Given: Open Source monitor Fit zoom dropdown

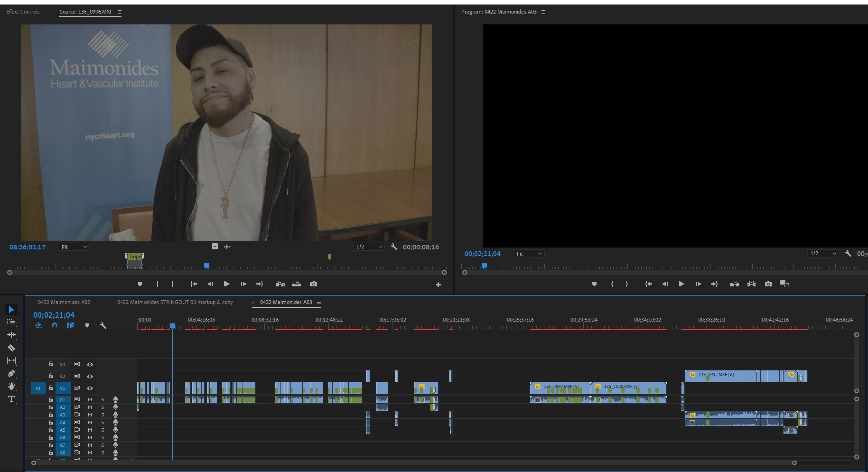Looking at the screenshot, I should (x=74, y=247).
